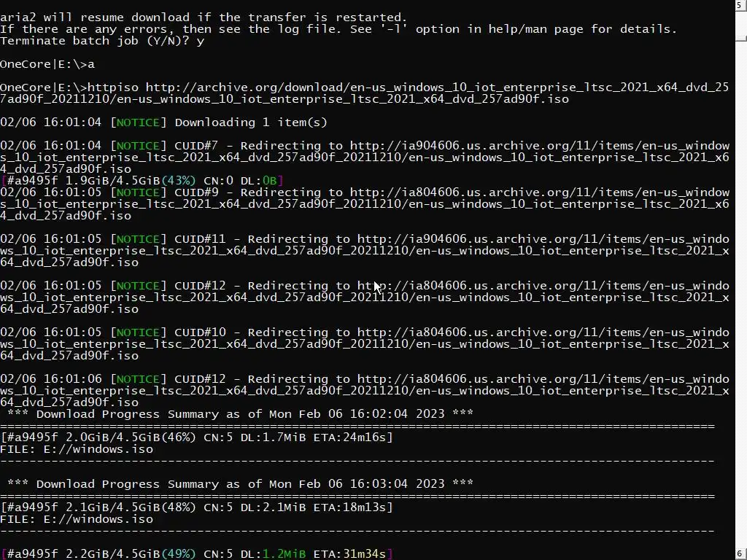Click the '(48%)' progress value
This screenshot has width=747, height=560.
(179, 507)
